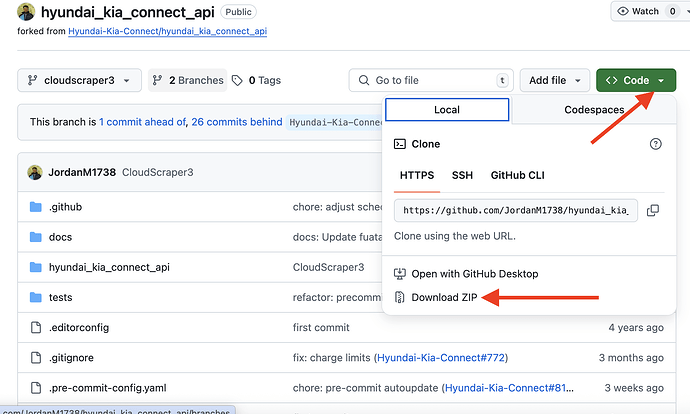The image size is (690, 414).
Task: Click the file icon beside .editorconfig
Action: click(36, 327)
